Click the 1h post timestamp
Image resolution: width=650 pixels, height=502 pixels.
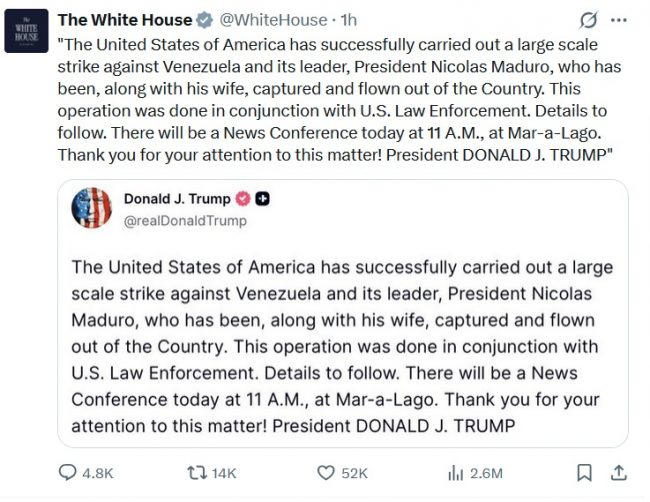pos(350,19)
